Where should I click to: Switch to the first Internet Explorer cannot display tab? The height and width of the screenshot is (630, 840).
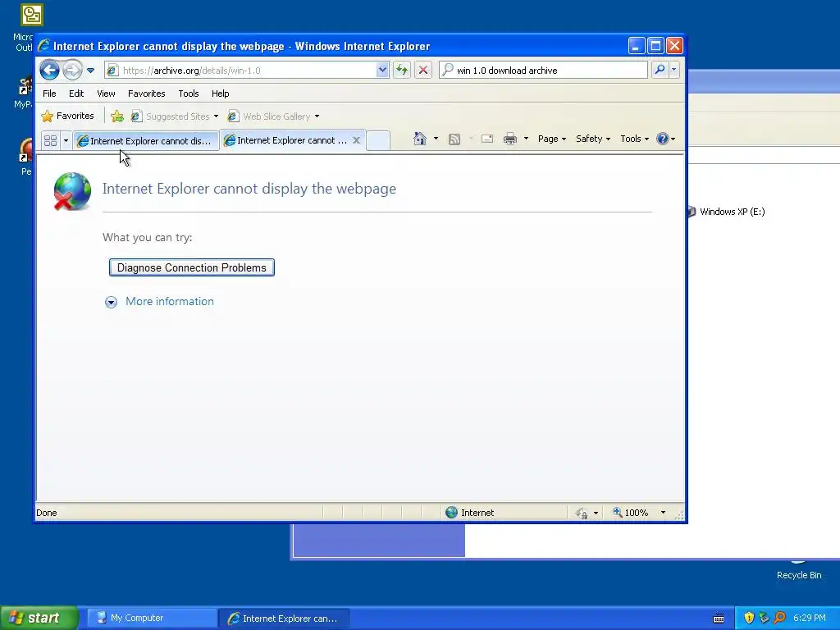coord(145,141)
